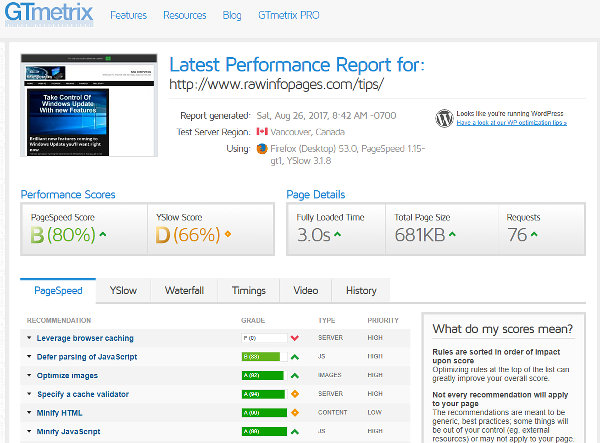Click Minify HTML grade bar

[x=264, y=413]
